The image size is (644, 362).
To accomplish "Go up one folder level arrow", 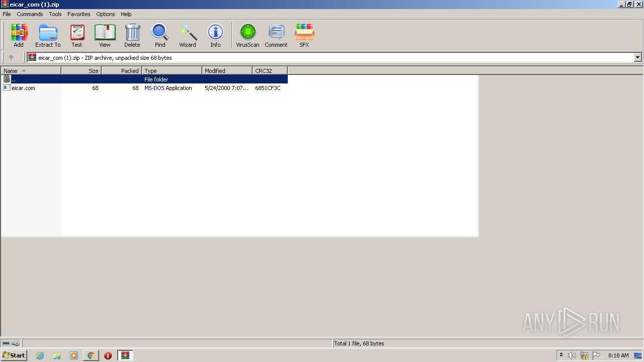I will (11, 57).
